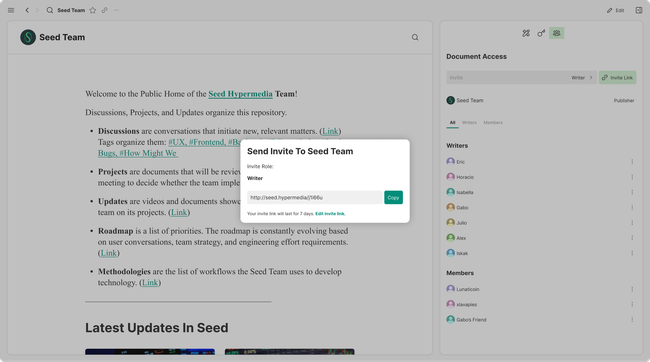Open options menu for Eric
This screenshot has height=362, width=650.
point(632,162)
